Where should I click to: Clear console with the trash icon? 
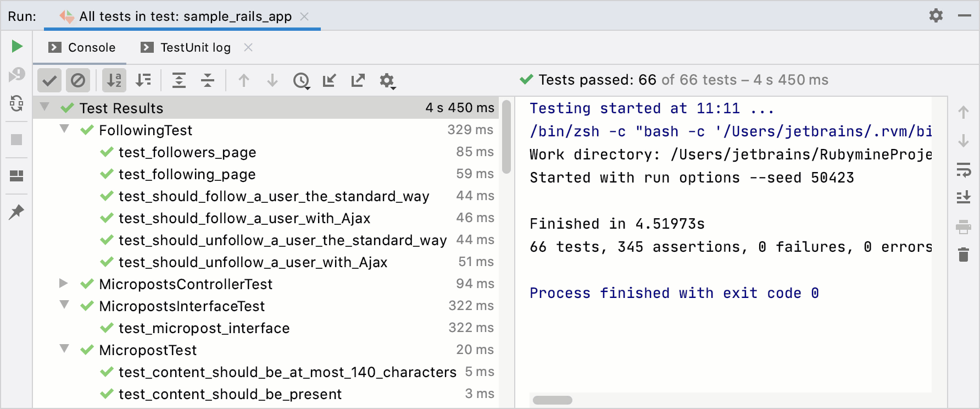coord(964,255)
